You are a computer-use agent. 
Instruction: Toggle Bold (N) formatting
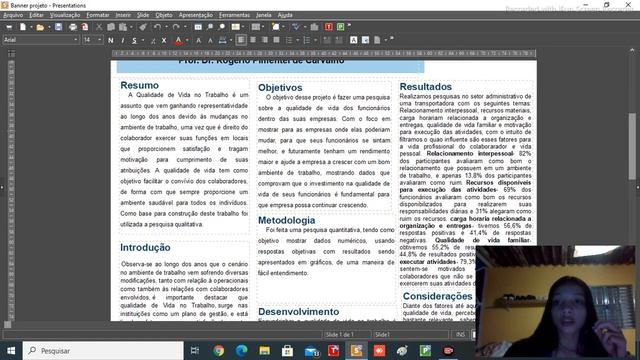click(x=111, y=40)
